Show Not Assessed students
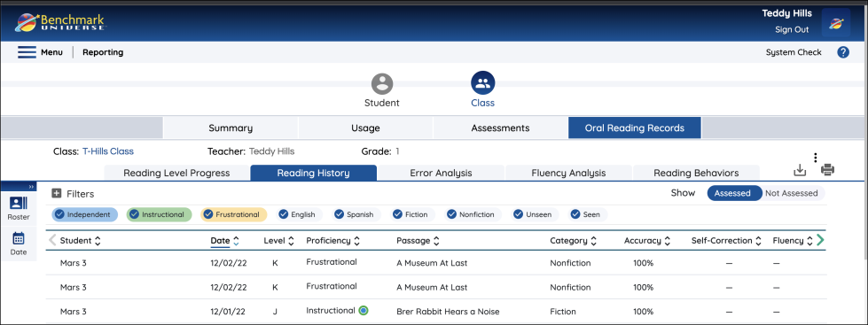The image size is (868, 325). click(792, 193)
